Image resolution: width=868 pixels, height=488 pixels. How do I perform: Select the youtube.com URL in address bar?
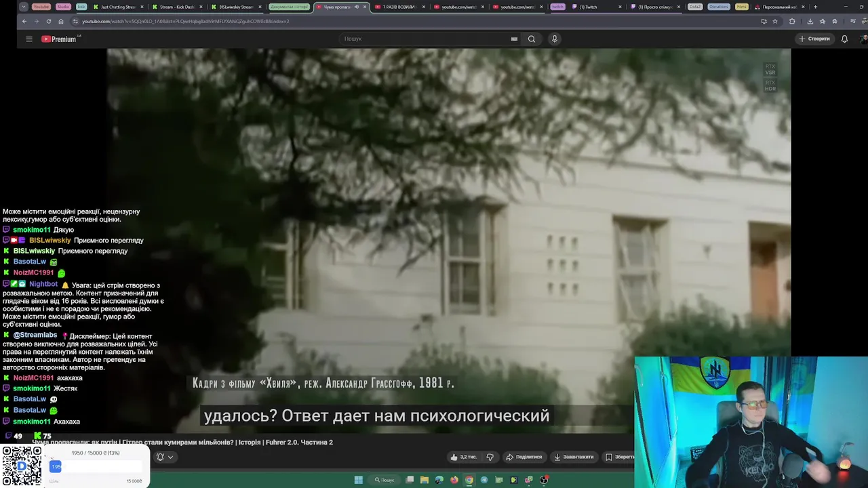(185, 21)
